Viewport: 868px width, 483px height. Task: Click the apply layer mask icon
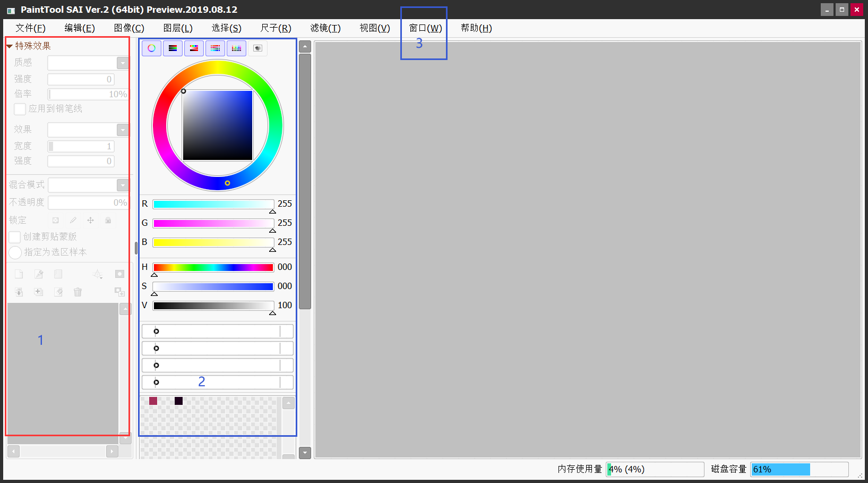[x=119, y=292]
